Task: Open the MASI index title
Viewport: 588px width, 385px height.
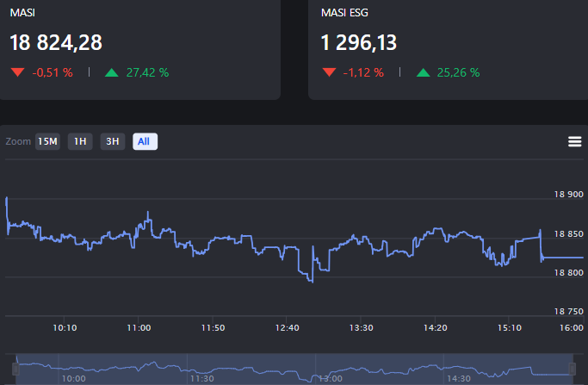Action: (x=22, y=14)
